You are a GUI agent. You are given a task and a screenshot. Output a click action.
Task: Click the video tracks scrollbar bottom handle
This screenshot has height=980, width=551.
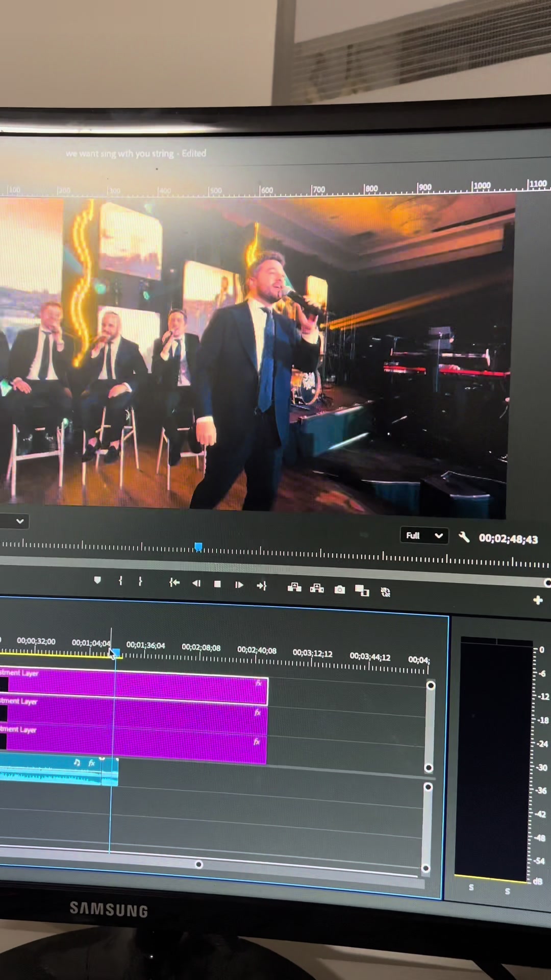pos(429,768)
